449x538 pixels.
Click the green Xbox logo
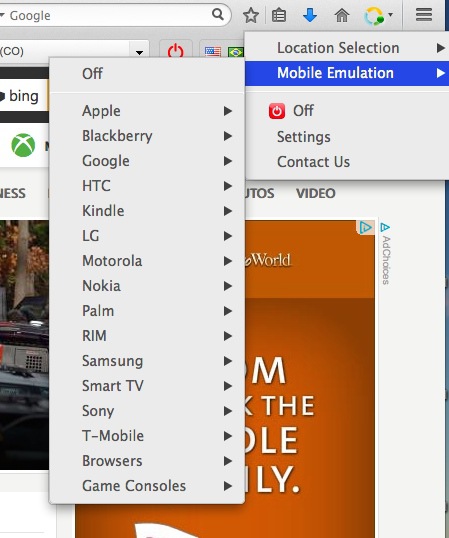pyautogui.click(x=23, y=145)
